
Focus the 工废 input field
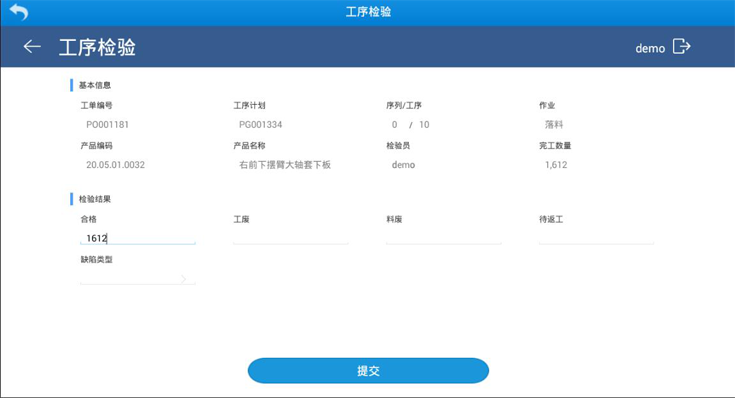point(291,238)
